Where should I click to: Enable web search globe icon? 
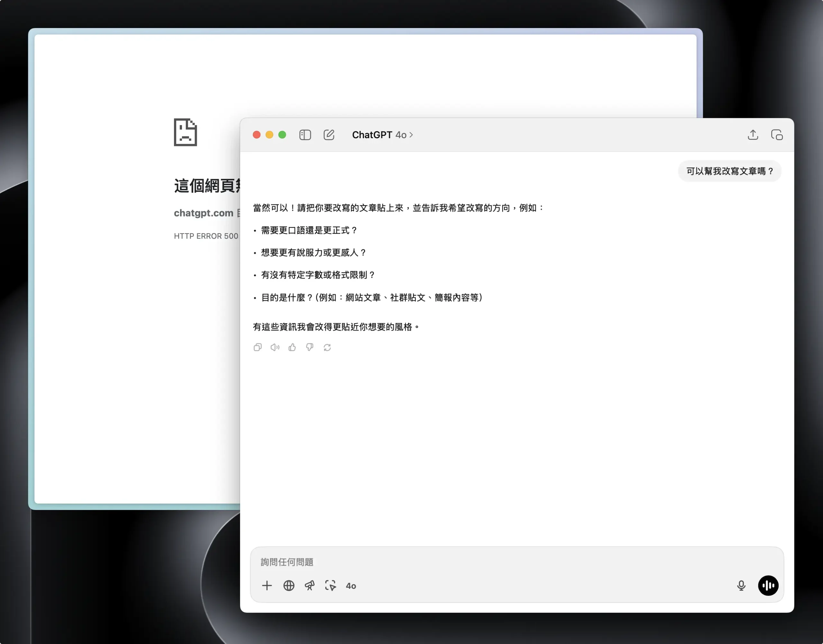(x=289, y=586)
